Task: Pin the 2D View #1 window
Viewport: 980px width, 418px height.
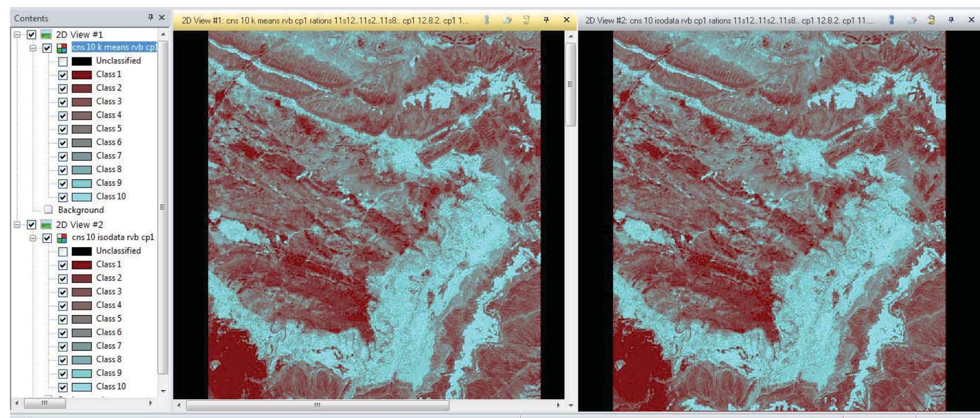Action: (x=546, y=20)
